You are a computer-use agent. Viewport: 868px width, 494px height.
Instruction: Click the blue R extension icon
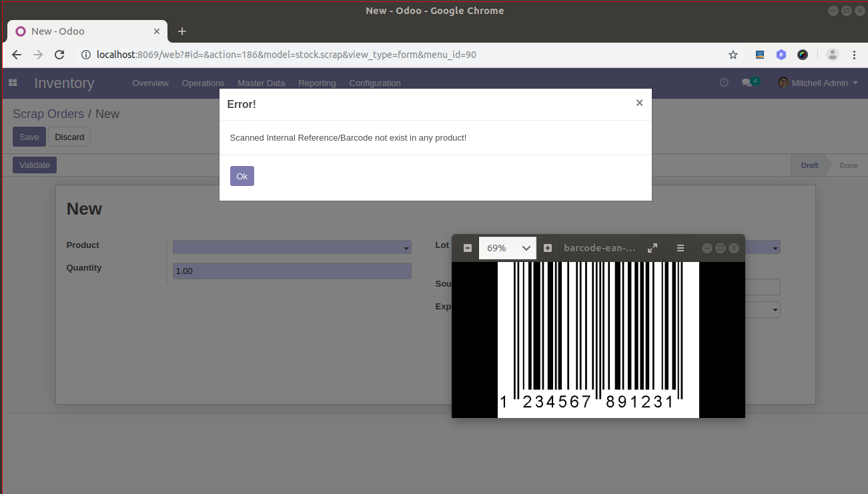click(781, 55)
